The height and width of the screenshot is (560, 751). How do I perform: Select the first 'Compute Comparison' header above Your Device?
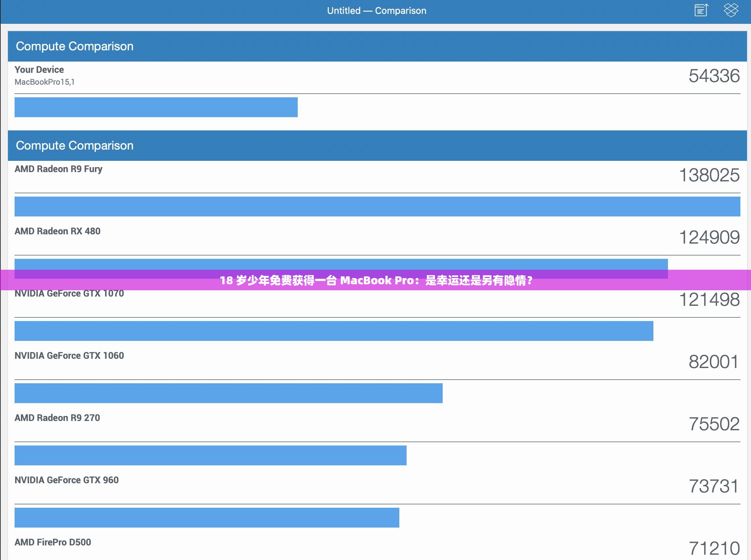(x=377, y=46)
